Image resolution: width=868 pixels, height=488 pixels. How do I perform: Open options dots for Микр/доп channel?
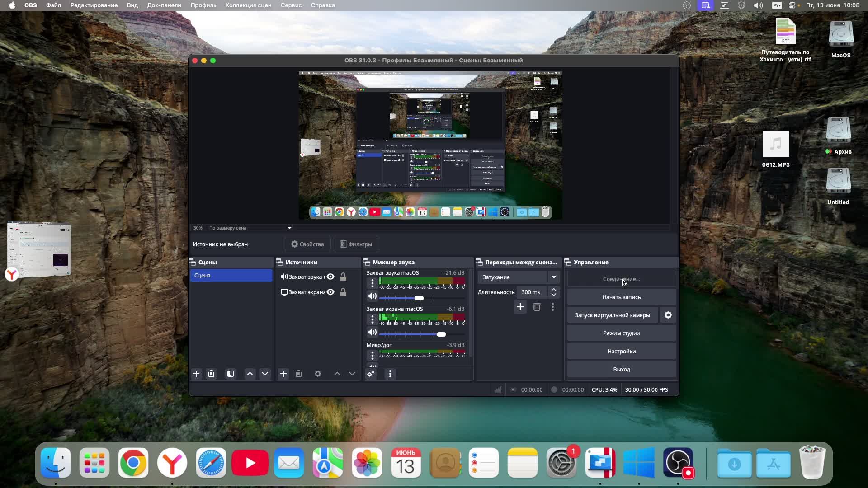(373, 356)
